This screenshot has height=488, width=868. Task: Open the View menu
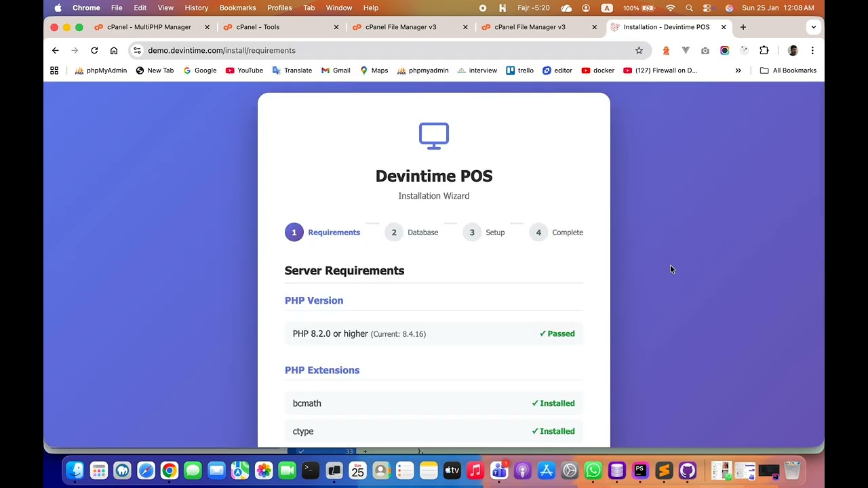point(165,8)
